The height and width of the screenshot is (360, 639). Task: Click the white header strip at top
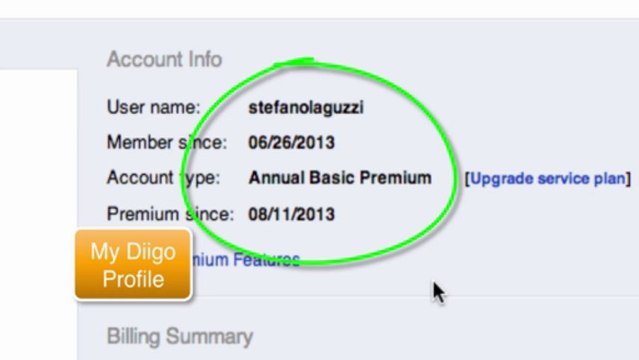point(320,9)
